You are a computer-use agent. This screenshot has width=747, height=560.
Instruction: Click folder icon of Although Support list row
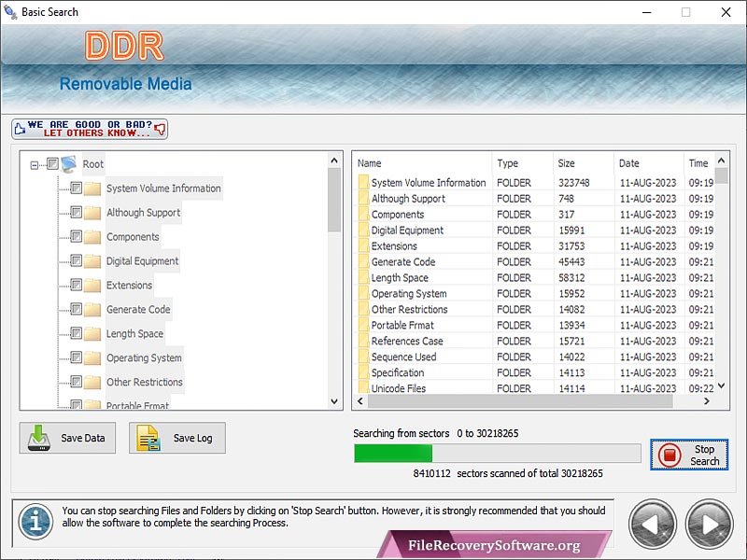pos(363,199)
